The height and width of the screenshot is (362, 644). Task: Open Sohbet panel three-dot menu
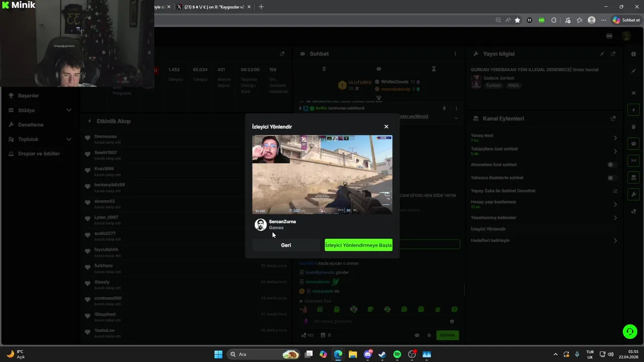point(455,54)
